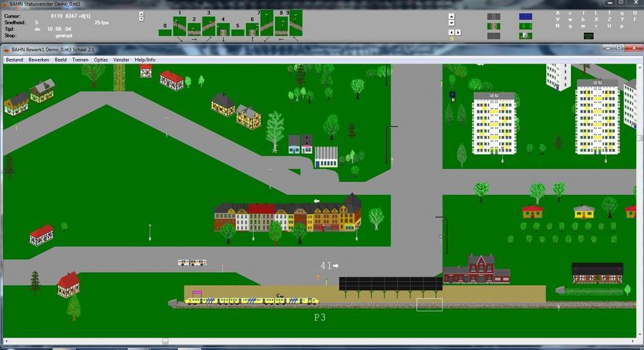Click the left arrow stepper above S

point(451,32)
